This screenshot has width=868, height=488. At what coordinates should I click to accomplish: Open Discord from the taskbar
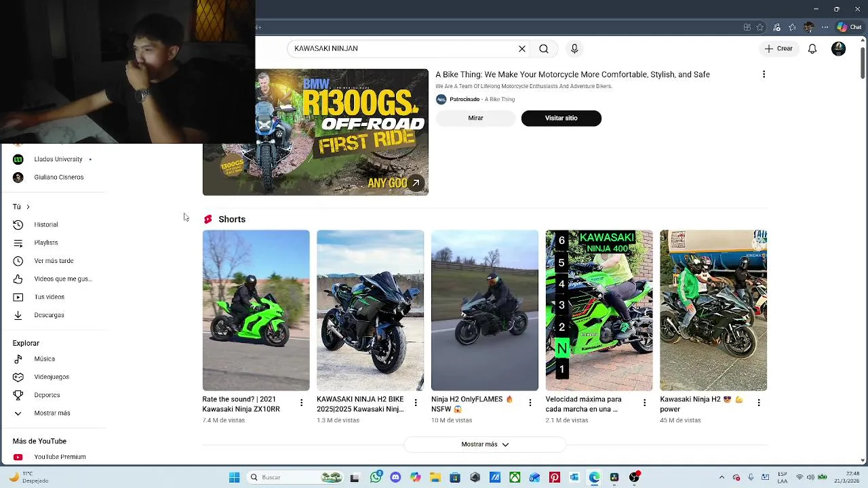coord(395,478)
